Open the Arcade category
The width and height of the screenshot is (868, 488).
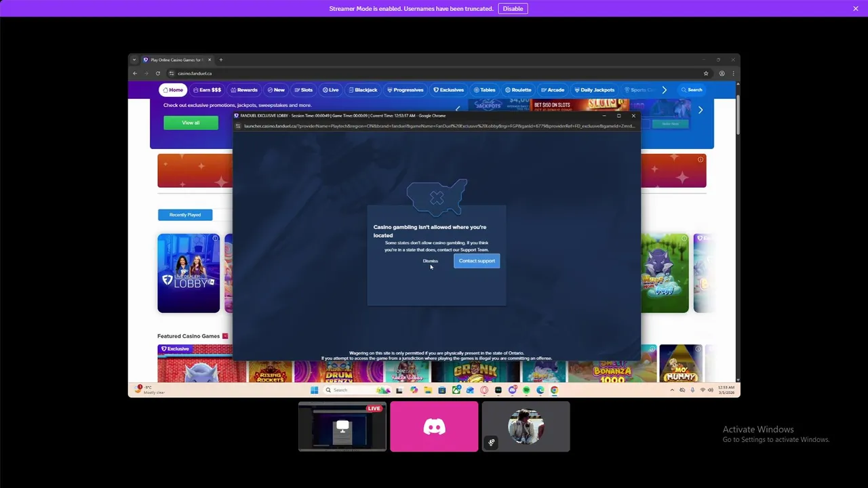tap(553, 89)
